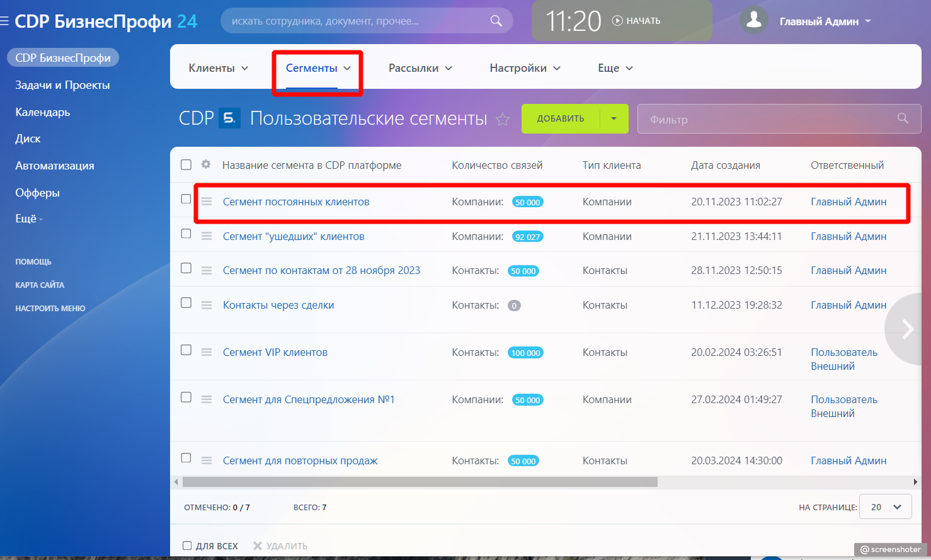Select Офферы in sidebar menu

tap(37, 193)
